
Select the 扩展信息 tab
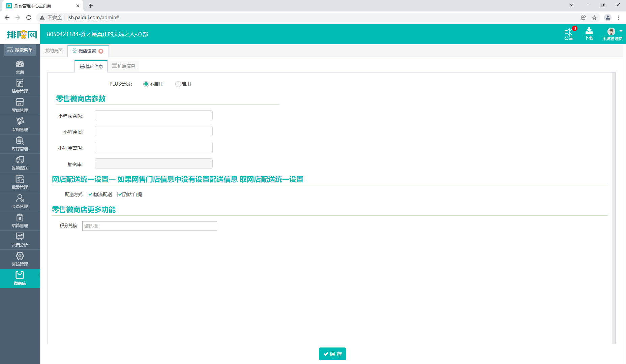[123, 66]
